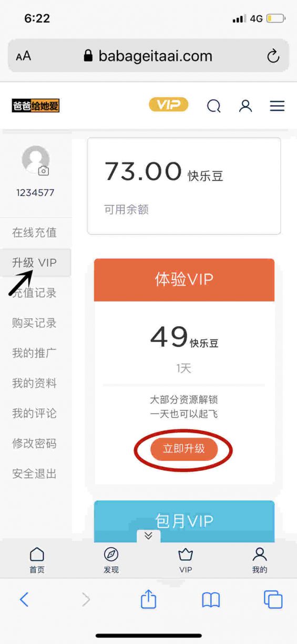297x644 pixels.
Task: Reload page with the refresh icon
Action: (x=273, y=56)
